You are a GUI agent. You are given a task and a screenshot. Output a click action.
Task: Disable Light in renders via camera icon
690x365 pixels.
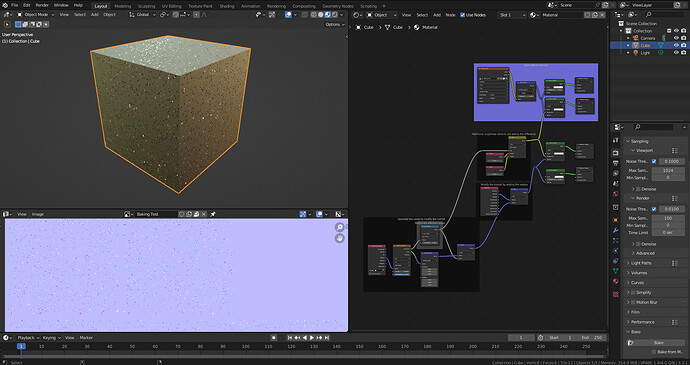click(683, 52)
